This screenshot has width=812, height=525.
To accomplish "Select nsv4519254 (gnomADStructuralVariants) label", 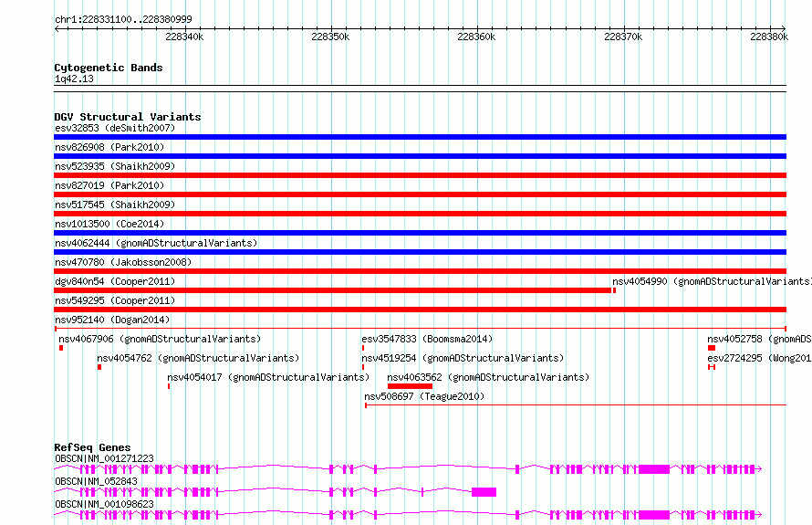I will click(463, 358).
